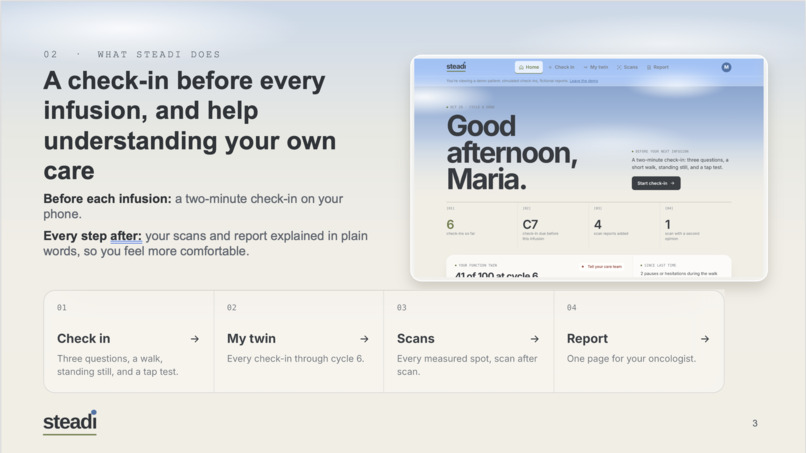Click 'Every measured spot, scan after scan.' text
806x453 pixels.
[x=467, y=365]
